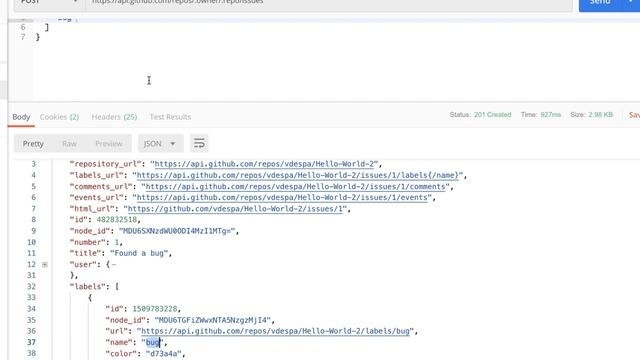The width and height of the screenshot is (640, 360).
Task: Open the labels_url link
Action: 298,176
